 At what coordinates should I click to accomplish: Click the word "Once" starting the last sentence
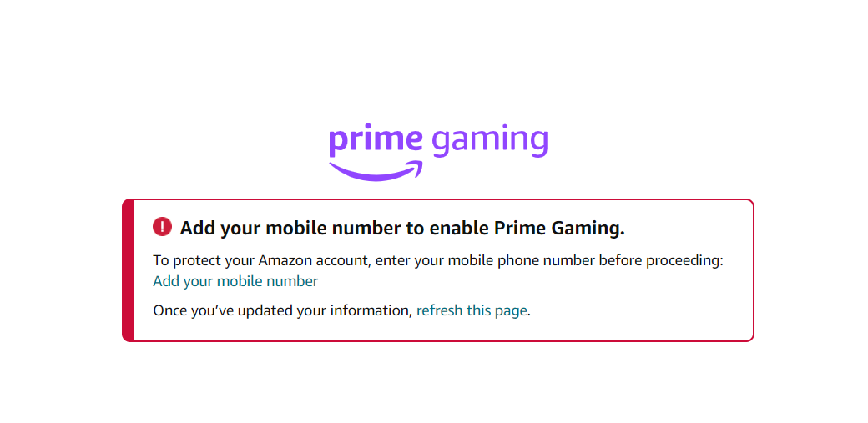(169, 310)
